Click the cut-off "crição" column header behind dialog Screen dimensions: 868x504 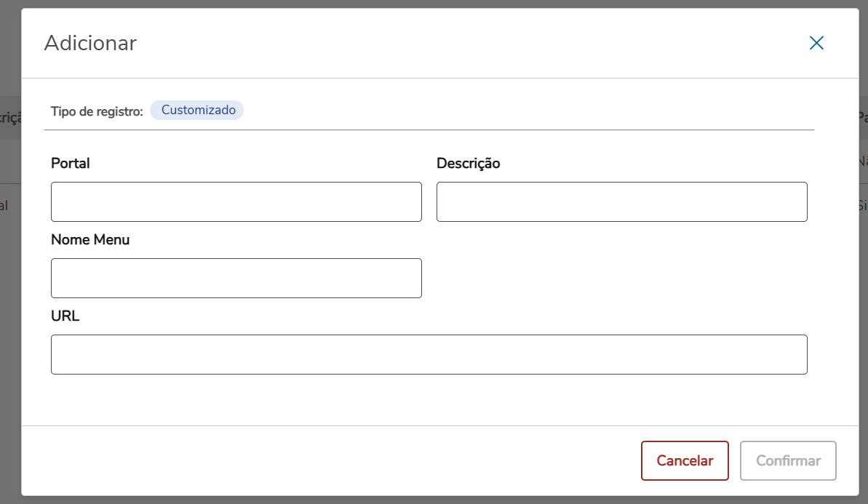coord(10,117)
